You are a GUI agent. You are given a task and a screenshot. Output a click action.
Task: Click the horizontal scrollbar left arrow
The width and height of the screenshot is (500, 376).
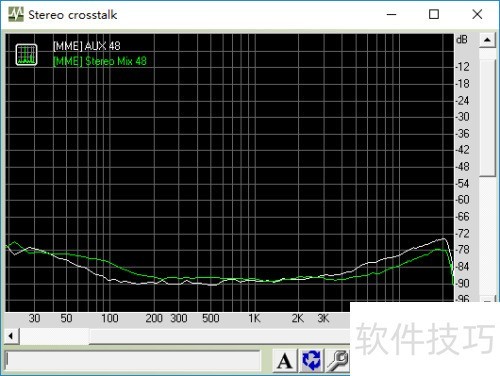point(11,336)
